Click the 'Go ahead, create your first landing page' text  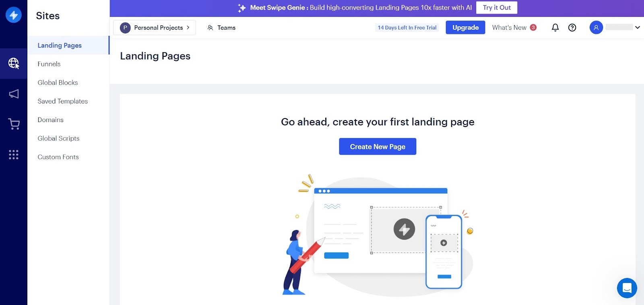click(x=378, y=122)
